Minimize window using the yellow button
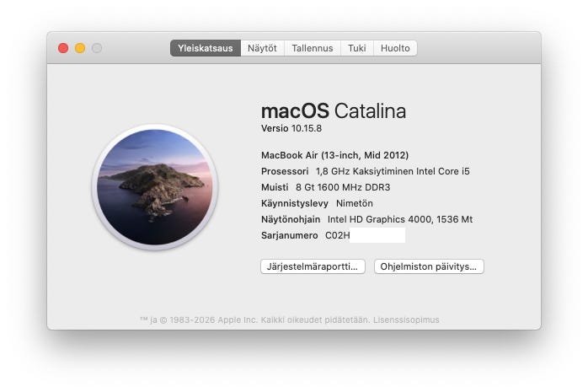Screen dimensions: 588x392 [80, 48]
